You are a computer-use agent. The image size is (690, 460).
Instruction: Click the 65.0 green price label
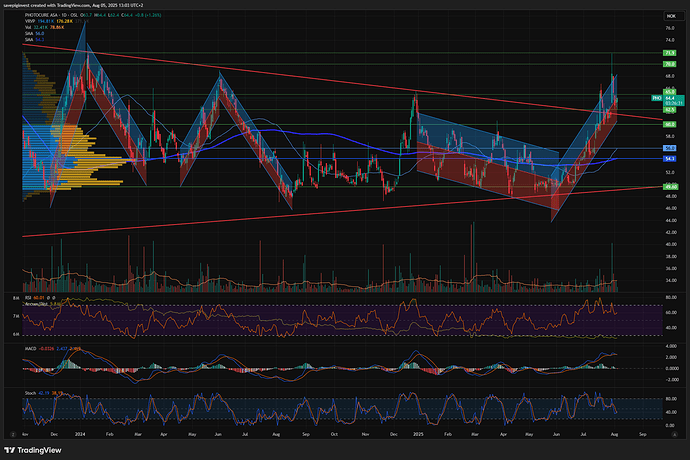click(x=670, y=92)
